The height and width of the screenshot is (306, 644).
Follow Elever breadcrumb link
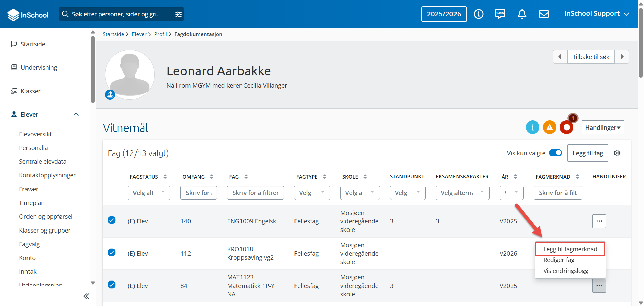click(139, 34)
